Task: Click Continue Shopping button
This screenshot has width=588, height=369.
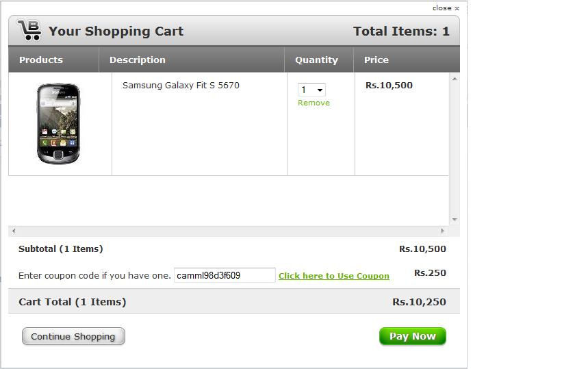Action: 73,336
